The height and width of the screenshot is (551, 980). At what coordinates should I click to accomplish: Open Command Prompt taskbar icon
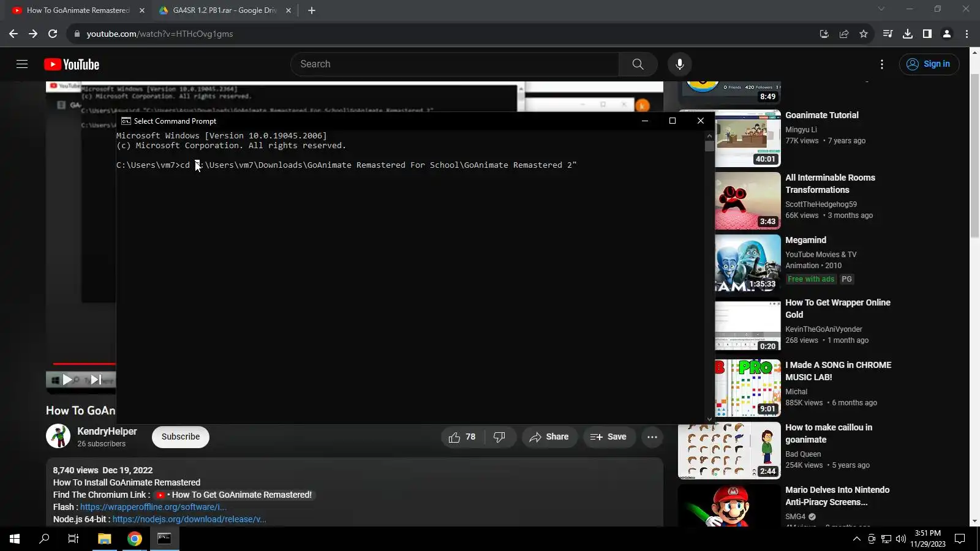pyautogui.click(x=165, y=539)
